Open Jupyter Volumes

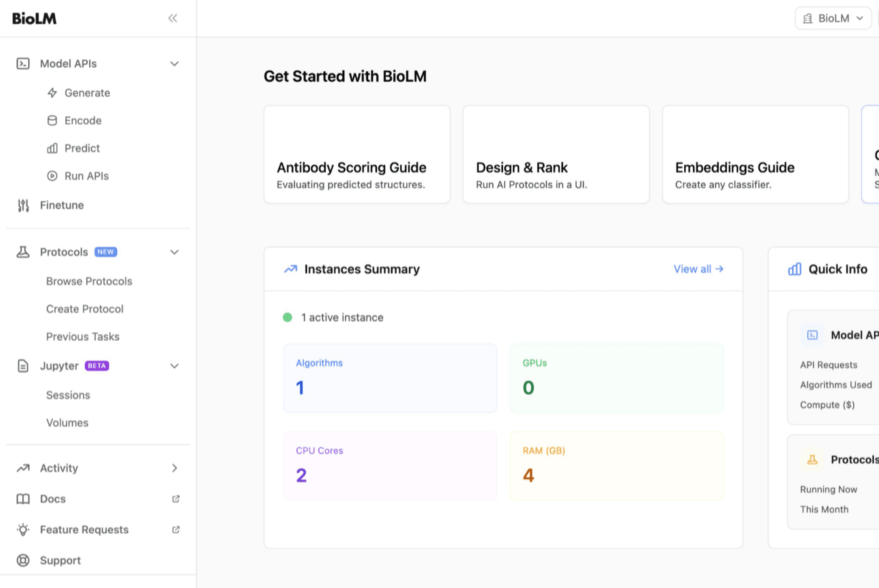pos(67,423)
